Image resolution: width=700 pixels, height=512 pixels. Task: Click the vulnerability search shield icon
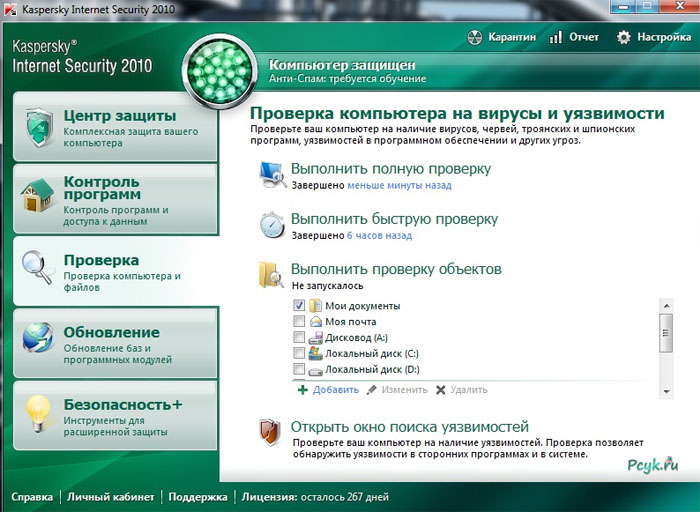[x=270, y=432]
